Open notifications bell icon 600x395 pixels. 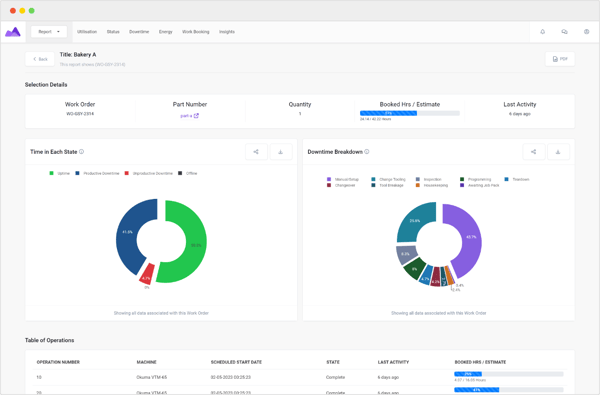point(543,32)
